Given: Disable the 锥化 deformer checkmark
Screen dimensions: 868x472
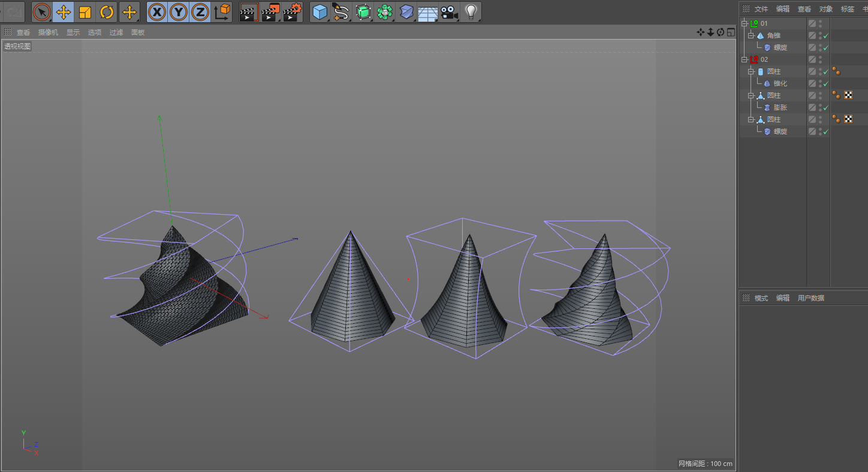Looking at the screenshot, I should 825,83.
